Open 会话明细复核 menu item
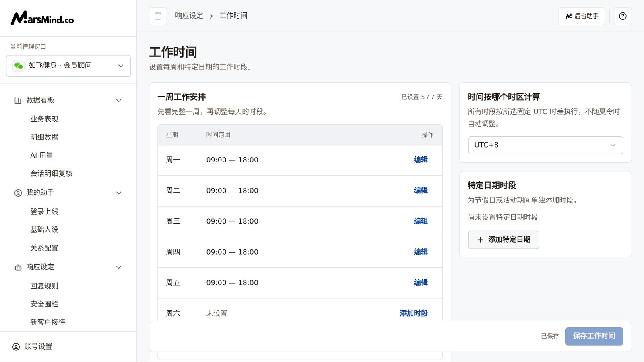644x362 pixels. coord(51,173)
